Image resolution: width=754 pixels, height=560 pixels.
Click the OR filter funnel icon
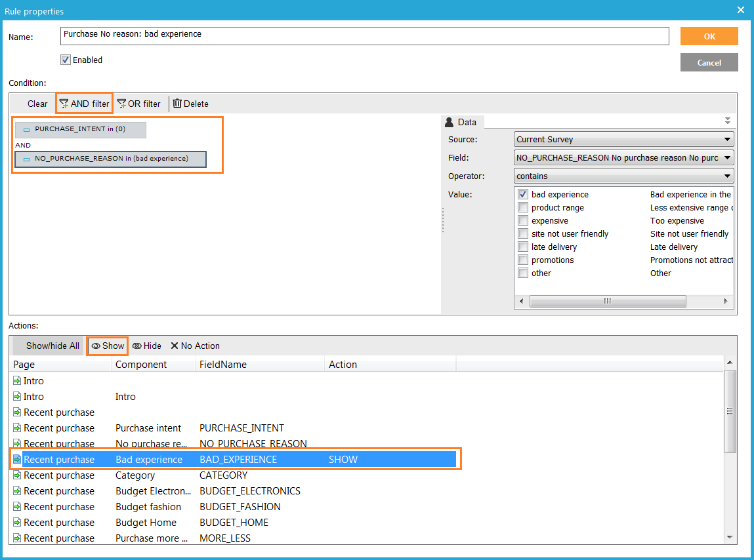coord(121,104)
